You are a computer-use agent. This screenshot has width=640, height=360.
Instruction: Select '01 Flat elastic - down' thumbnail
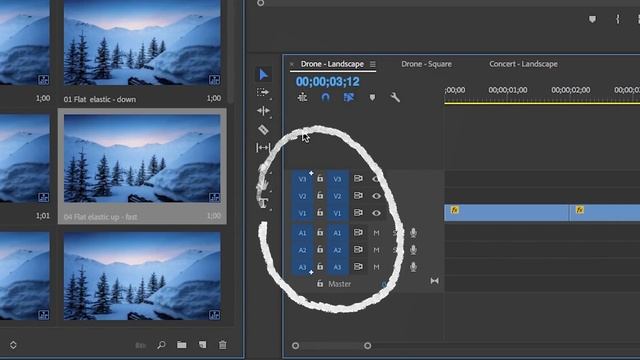pos(142,43)
